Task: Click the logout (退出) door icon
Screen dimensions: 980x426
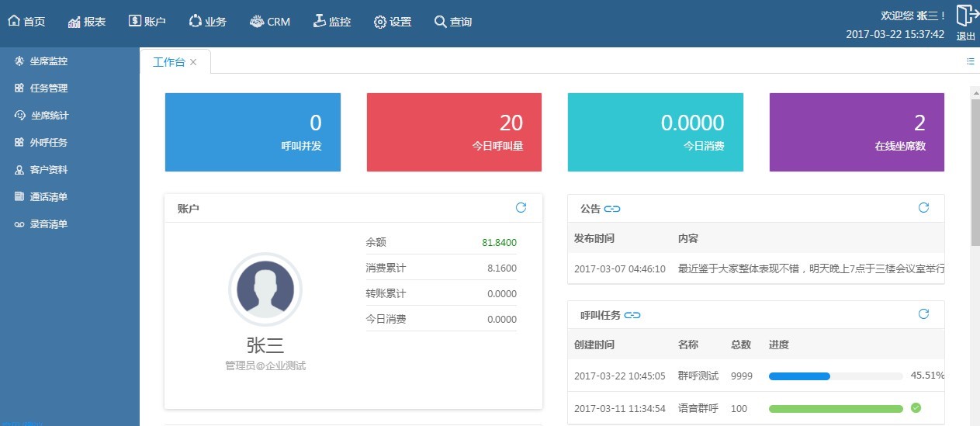Action: point(965,16)
